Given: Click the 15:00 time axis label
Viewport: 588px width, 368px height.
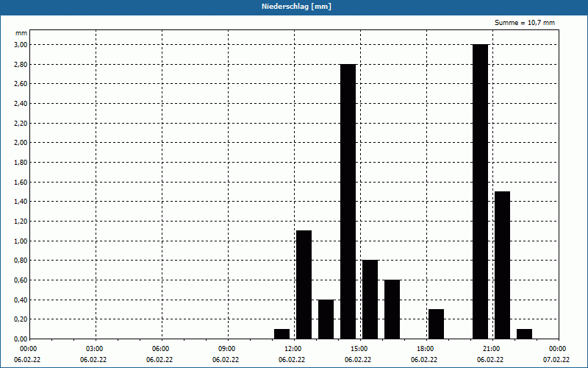Looking at the screenshot, I should point(360,349).
